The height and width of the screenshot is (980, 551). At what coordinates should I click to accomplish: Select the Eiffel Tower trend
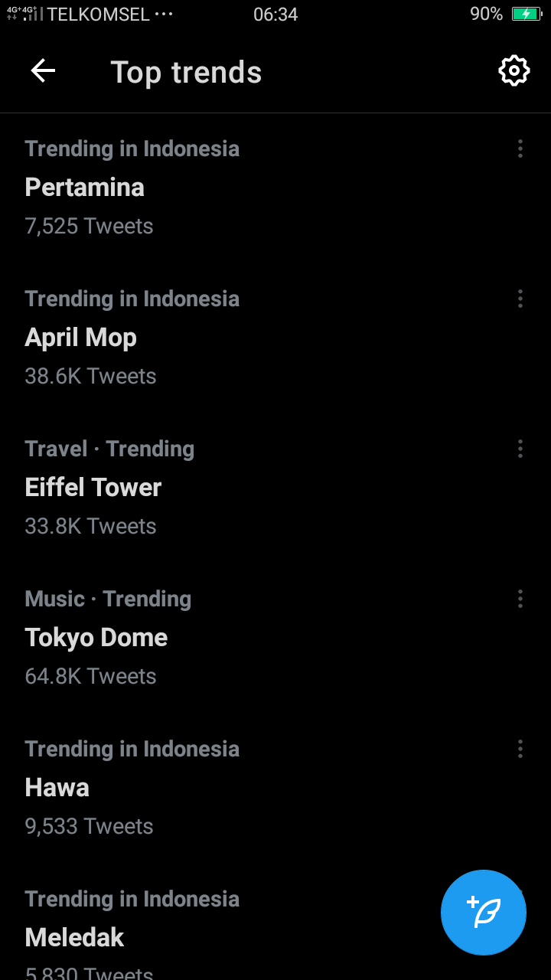tap(93, 488)
